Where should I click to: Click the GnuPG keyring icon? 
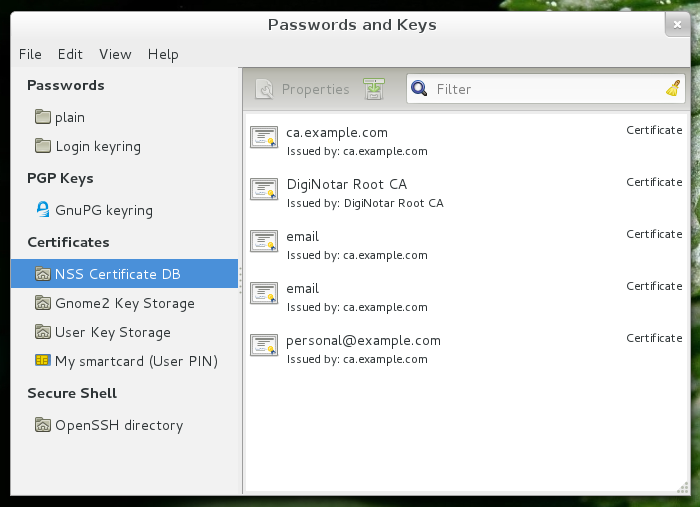tap(43, 209)
